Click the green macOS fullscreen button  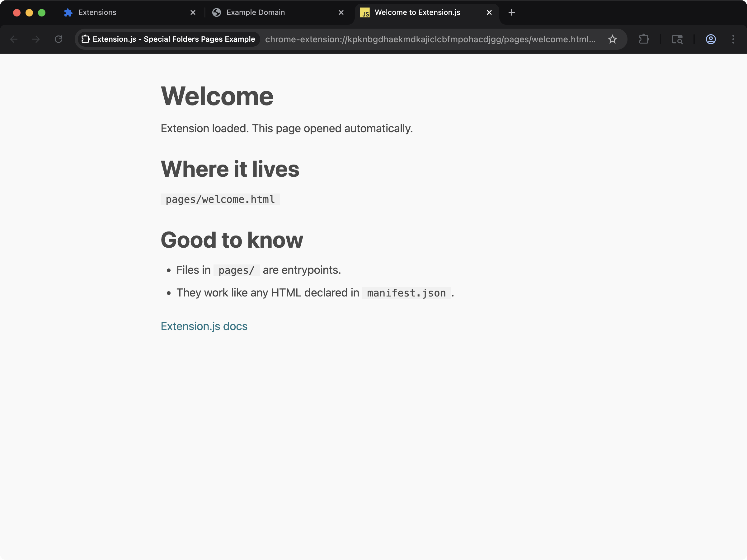(41, 12)
